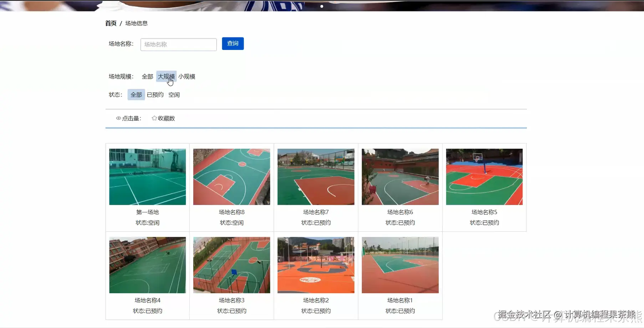Open the 场地名称5 venue thumbnail
This screenshot has height=328, width=644.
(484, 176)
